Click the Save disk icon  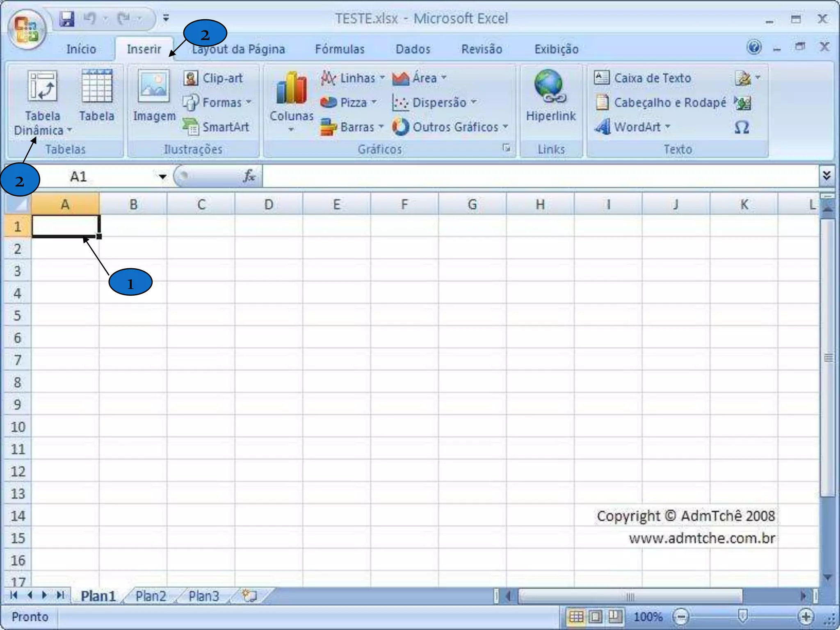(x=66, y=19)
